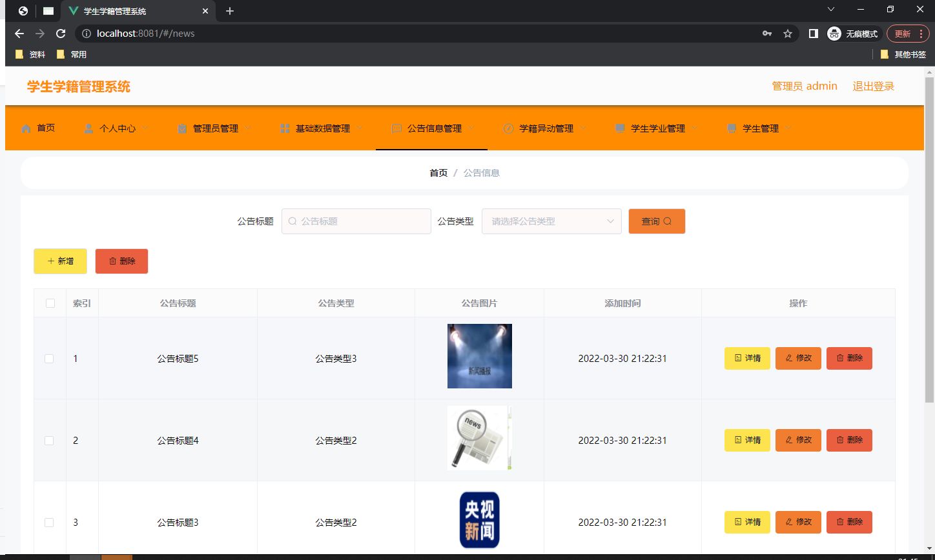Open the 学籍异动管理 menu
935x560 pixels.
(545, 128)
